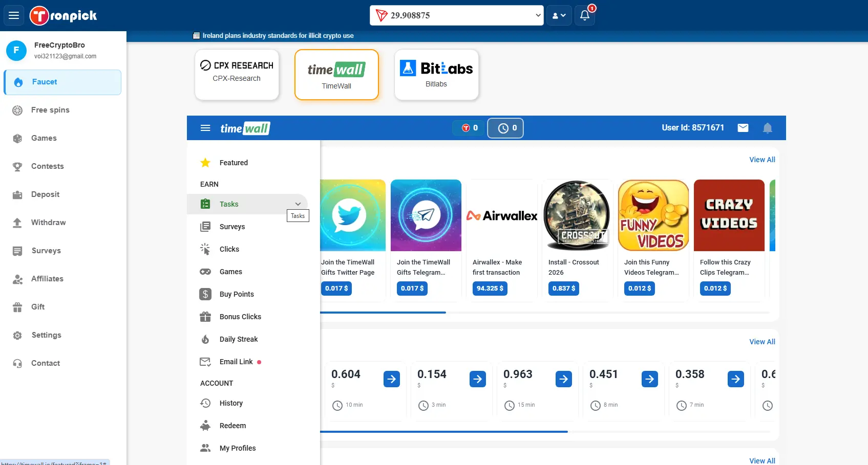The width and height of the screenshot is (868, 465).
Task: Open Surveys in the Tronpick sidebar
Action: (62, 251)
